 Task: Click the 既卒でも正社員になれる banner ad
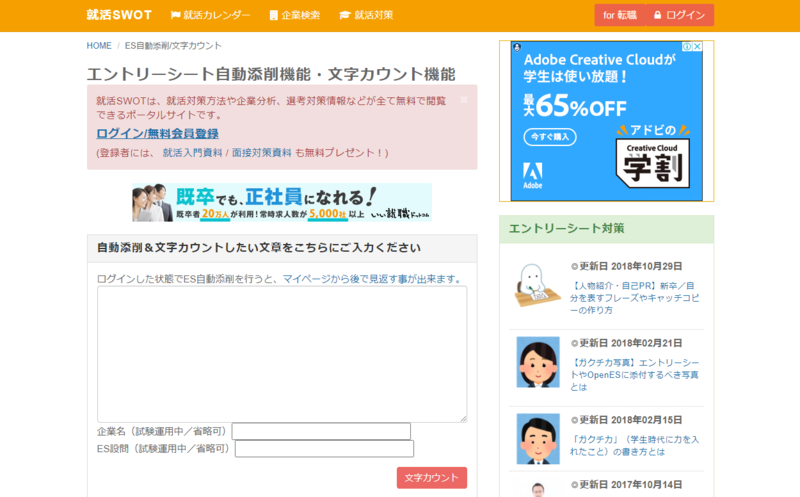click(282, 203)
